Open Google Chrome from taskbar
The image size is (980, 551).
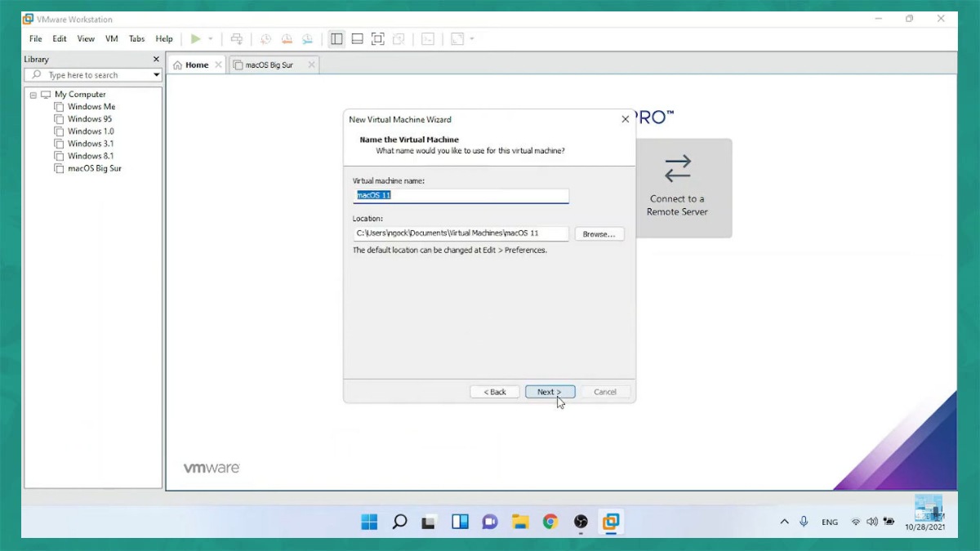[x=550, y=522]
